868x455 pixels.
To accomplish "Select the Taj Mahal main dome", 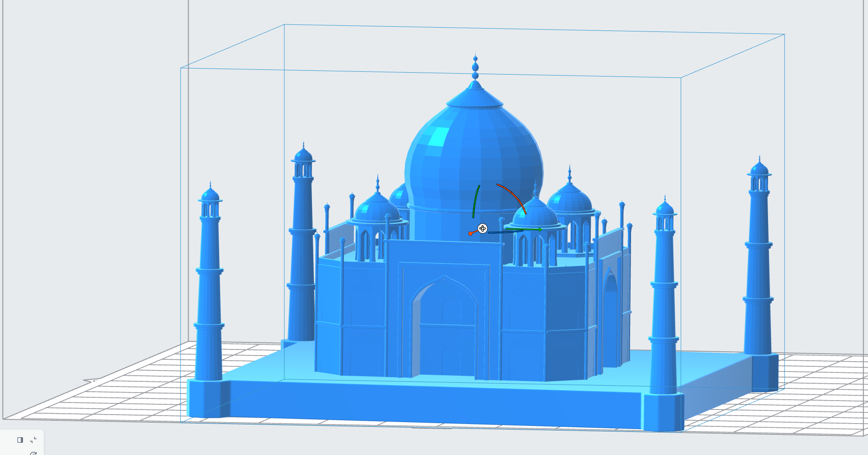I will pyautogui.click(x=474, y=155).
